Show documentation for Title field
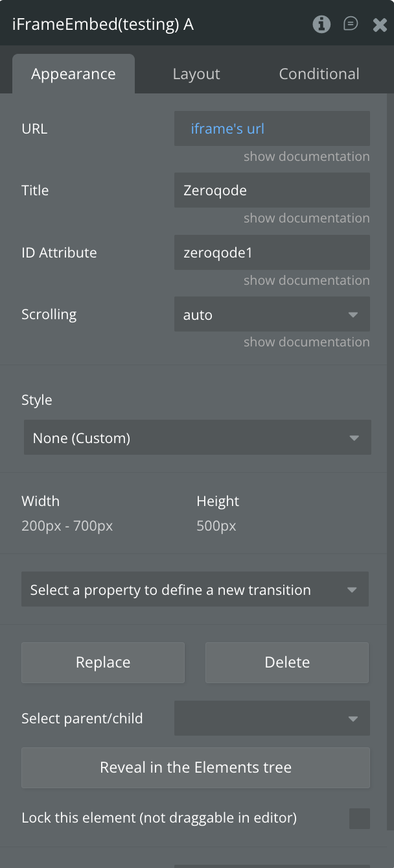 point(307,218)
